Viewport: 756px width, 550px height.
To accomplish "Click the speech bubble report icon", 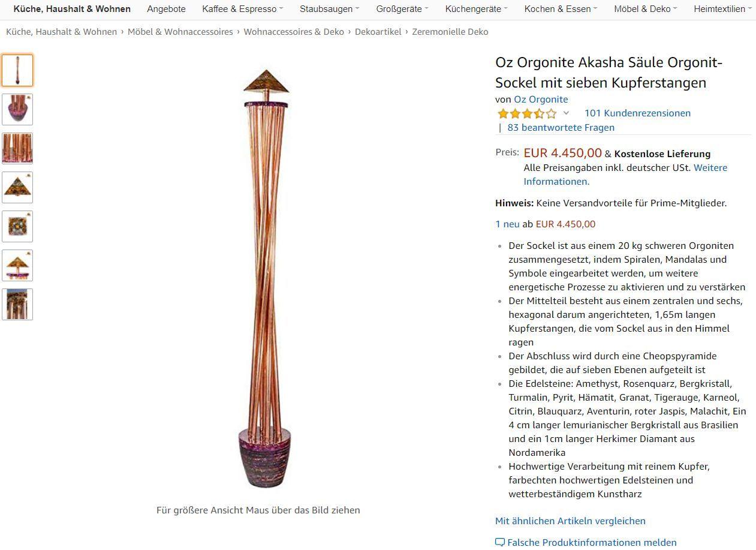I will tap(500, 542).
